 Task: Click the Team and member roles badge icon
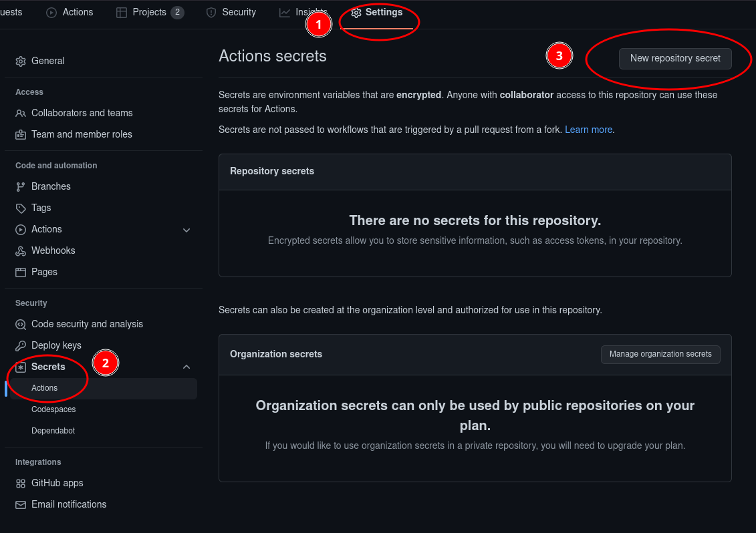tap(21, 135)
